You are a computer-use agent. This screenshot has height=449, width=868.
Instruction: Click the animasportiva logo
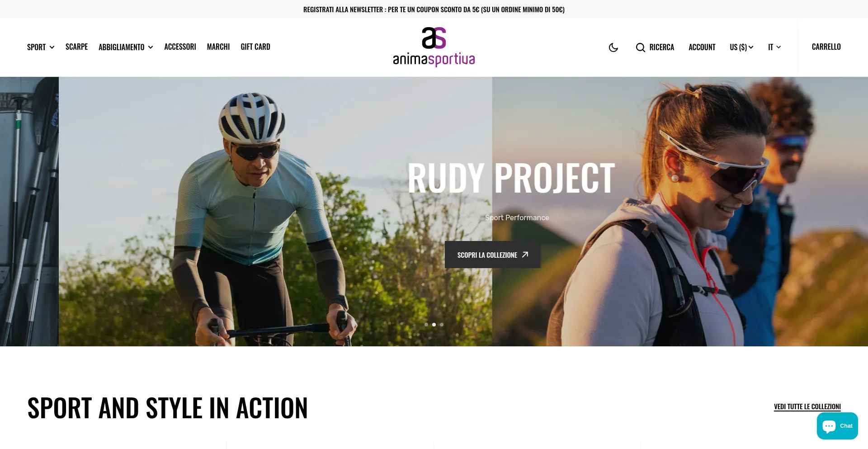click(x=434, y=47)
